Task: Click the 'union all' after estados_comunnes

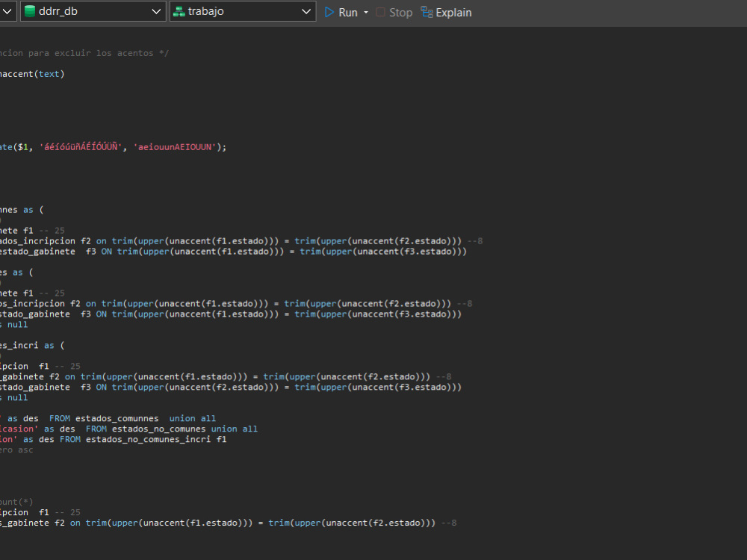Action: click(x=193, y=419)
